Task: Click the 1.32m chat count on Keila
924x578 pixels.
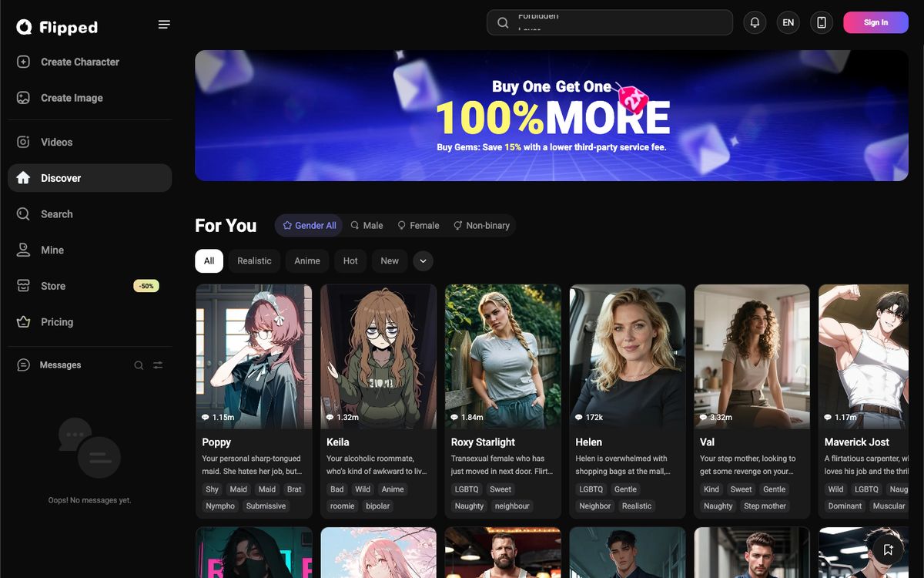Action: pos(343,417)
